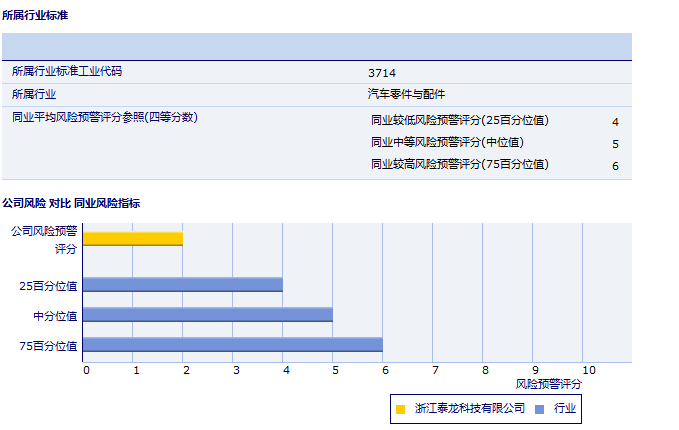Select the 同业平均风险预警评分参照(四等分数) label
The height and width of the screenshot is (430, 679).
[105, 117]
